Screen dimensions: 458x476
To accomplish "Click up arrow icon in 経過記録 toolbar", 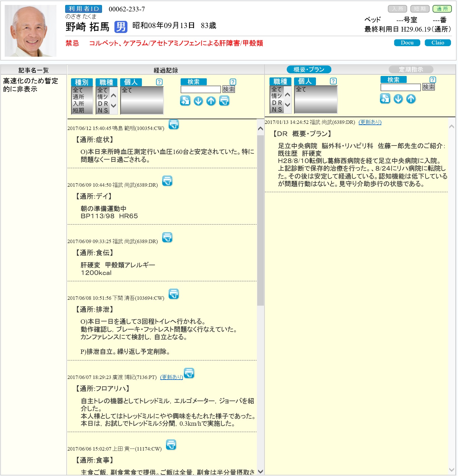I will pos(211,101).
